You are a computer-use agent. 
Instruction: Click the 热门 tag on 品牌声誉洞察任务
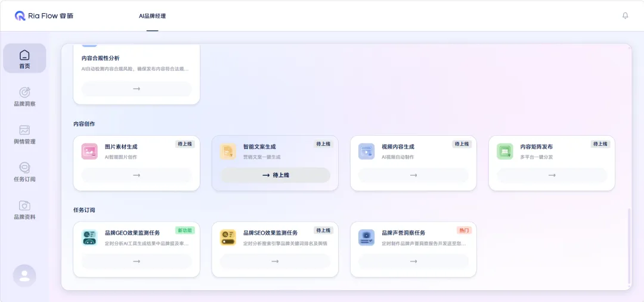click(x=463, y=231)
